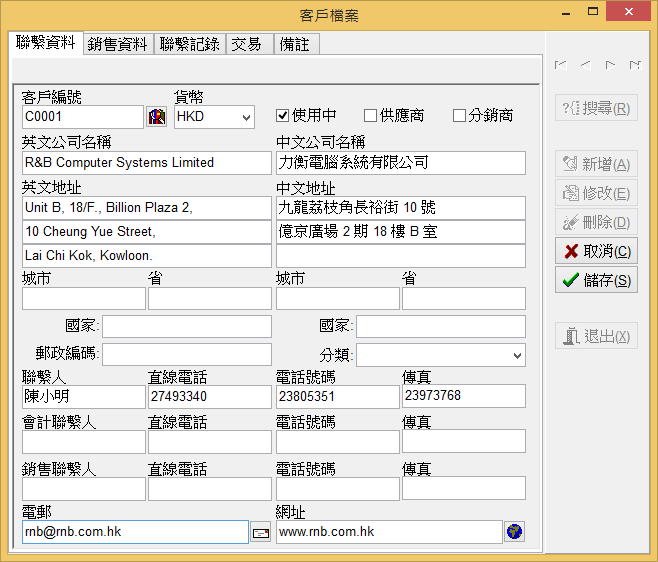The height and width of the screenshot is (562, 658).
Task: Close the 客戶檔案 window
Action: (x=628, y=11)
